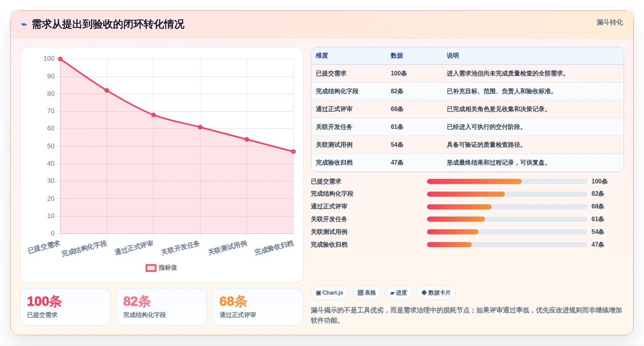644x346 pixels.
Task: Click the title 需求从提出到验收的闭环转化情况
Action: tap(108, 24)
